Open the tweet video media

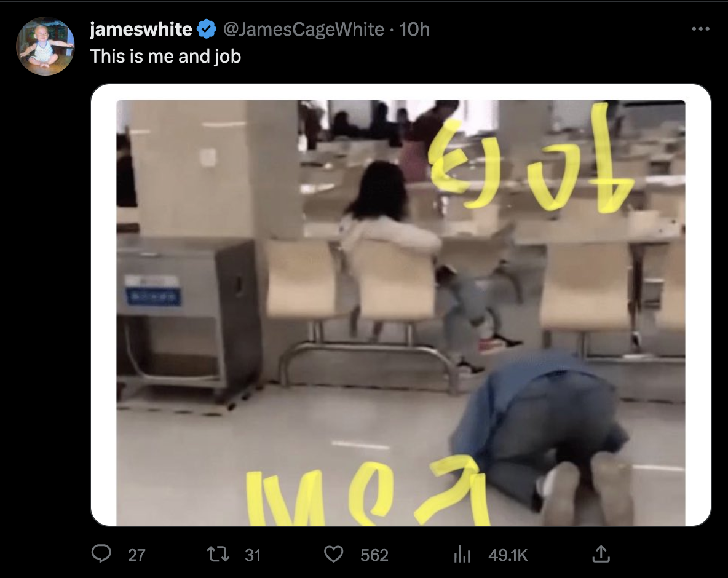pos(401,312)
